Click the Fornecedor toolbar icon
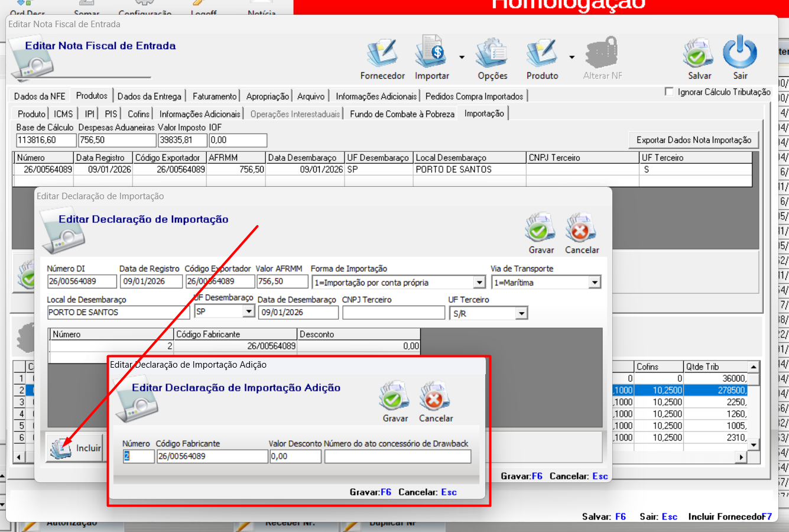 pyautogui.click(x=382, y=53)
